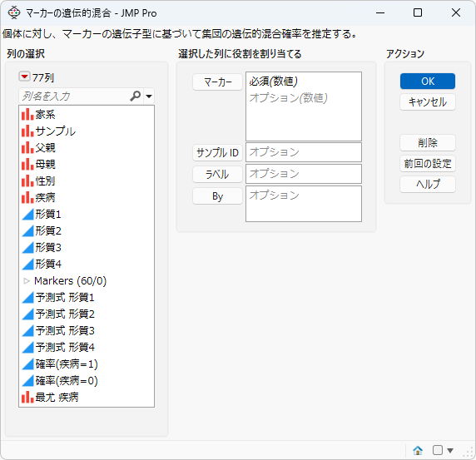Open the dropdown arrow beside the search icon
Image resolution: width=476 pixels, height=460 pixels.
[149, 96]
